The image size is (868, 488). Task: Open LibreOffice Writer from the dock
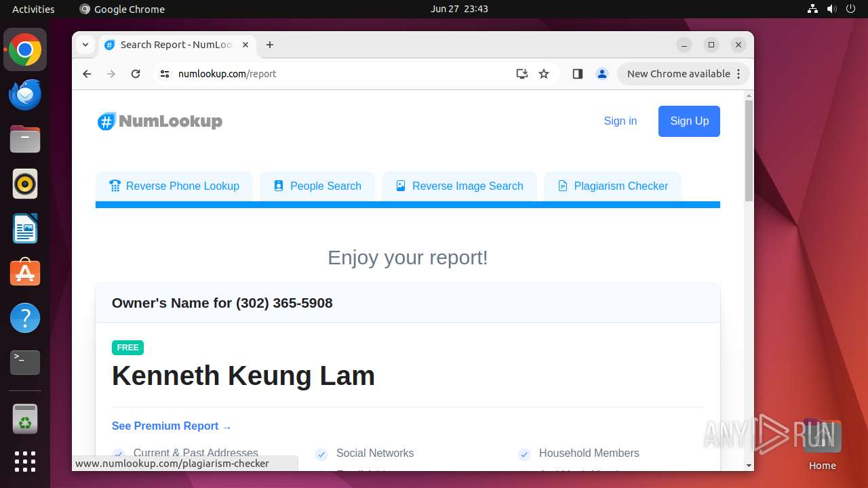click(25, 228)
